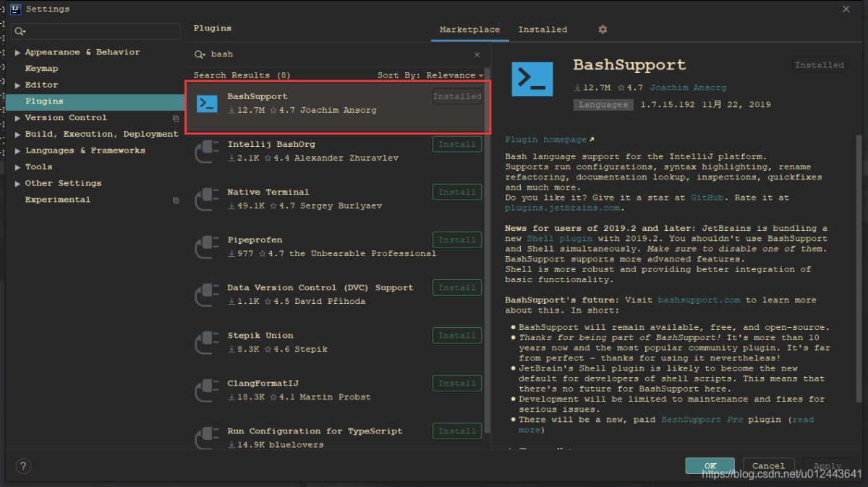Click the magnifier in the bash search field

(x=198, y=54)
